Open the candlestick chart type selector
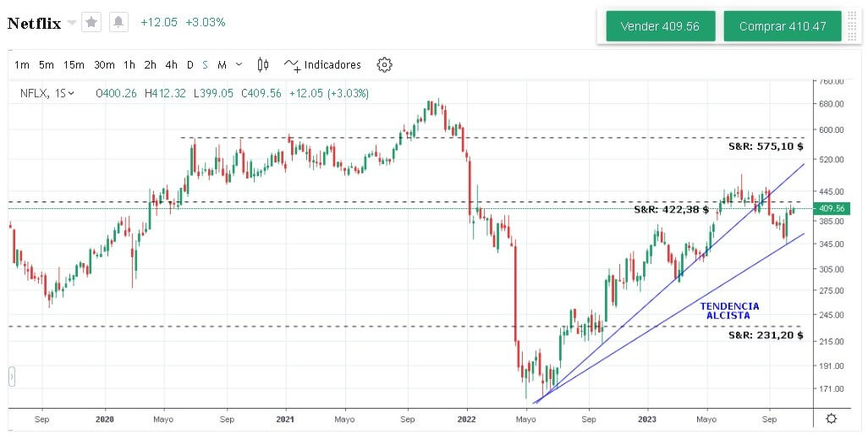The width and height of the screenshot is (868, 440). tap(263, 64)
